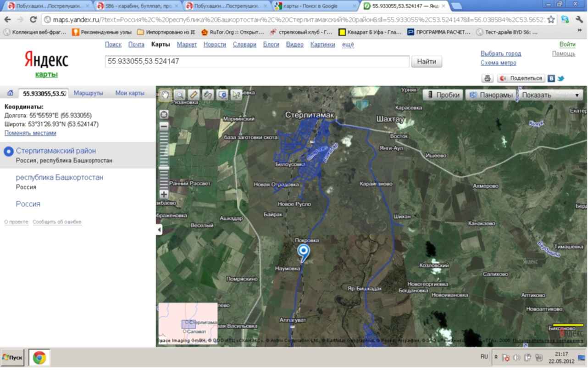The height and width of the screenshot is (370, 588).
Task: Select the magnifier zoom tool
Action: click(x=179, y=95)
